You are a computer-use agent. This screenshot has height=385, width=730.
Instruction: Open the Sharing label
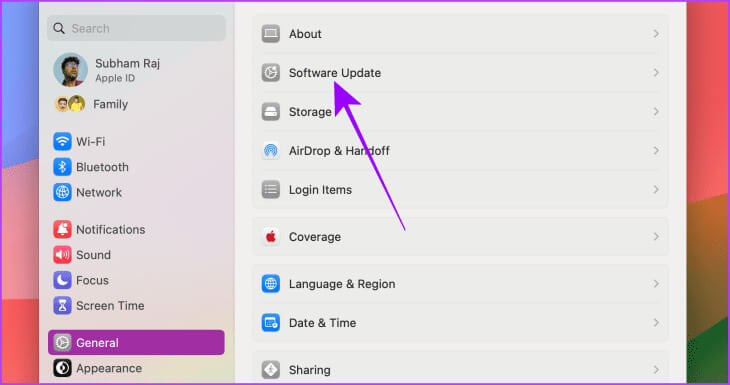(310, 370)
